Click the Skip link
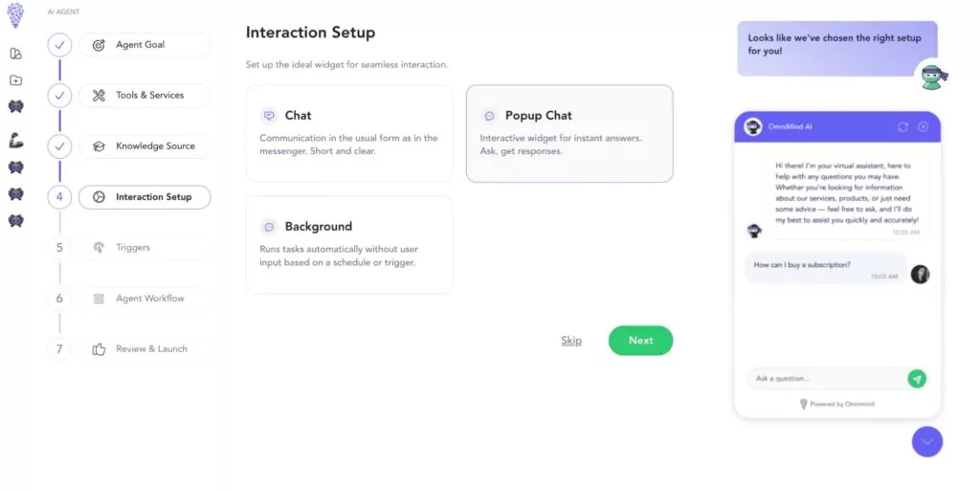Image resolution: width=980 pixels, height=491 pixels. point(571,341)
